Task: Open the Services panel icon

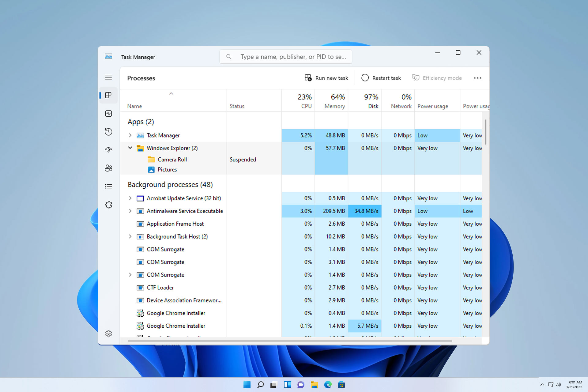Action: click(x=109, y=205)
